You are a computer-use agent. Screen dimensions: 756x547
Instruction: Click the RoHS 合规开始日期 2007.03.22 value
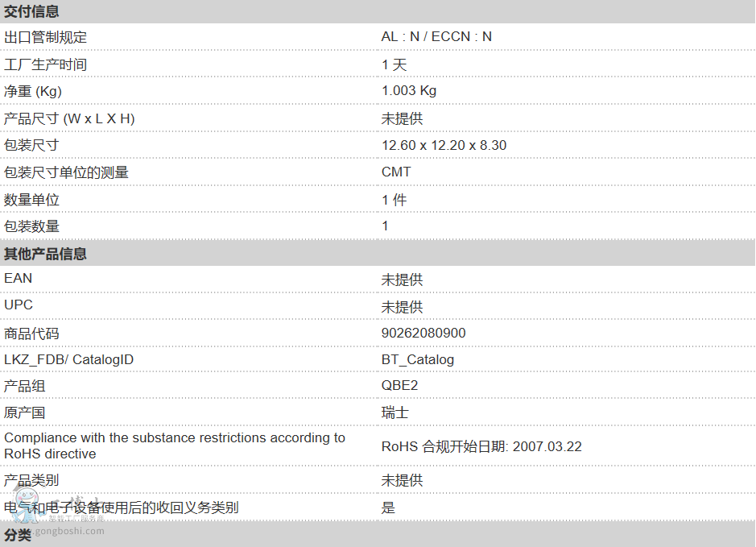[x=481, y=446]
